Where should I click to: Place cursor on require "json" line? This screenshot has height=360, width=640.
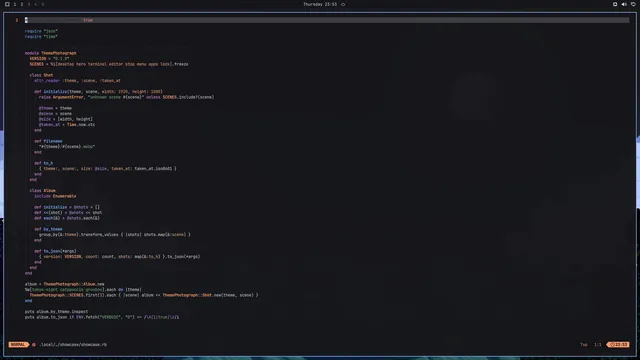(x=41, y=31)
